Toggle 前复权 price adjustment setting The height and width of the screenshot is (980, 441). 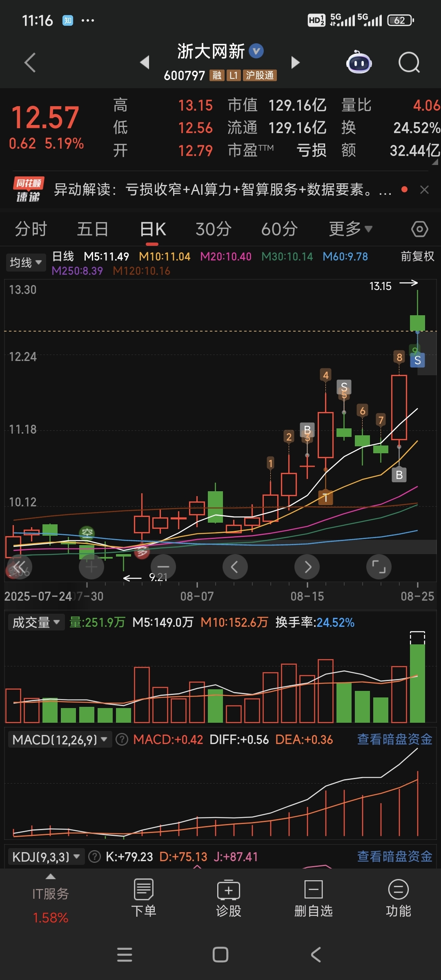pyautogui.click(x=417, y=256)
